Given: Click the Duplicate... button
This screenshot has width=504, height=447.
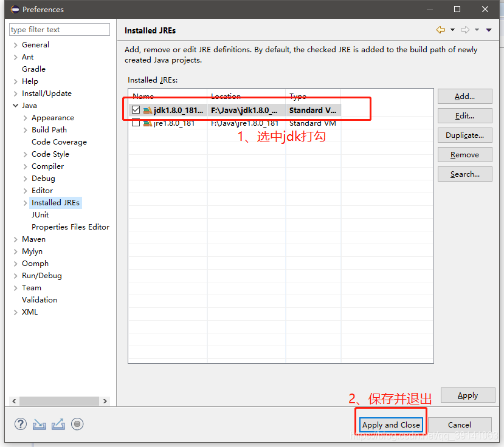Looking at the screenshot, I should click(x=464, y=135).
